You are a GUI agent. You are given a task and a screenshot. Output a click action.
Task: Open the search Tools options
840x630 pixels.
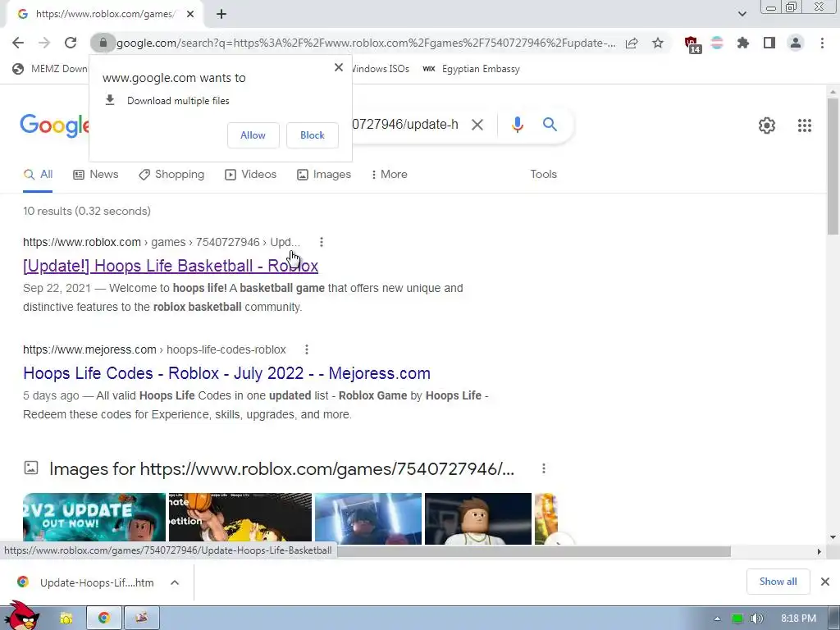tap(543, 175)
